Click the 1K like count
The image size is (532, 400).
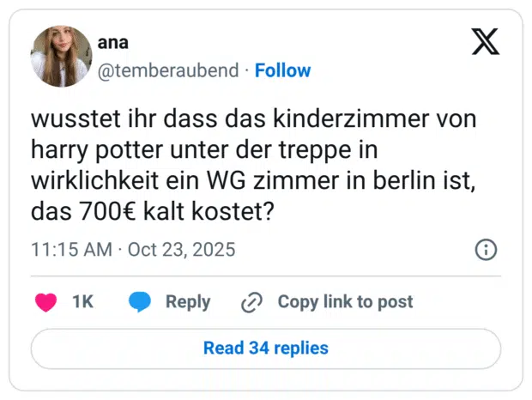[x=82, y=302]
